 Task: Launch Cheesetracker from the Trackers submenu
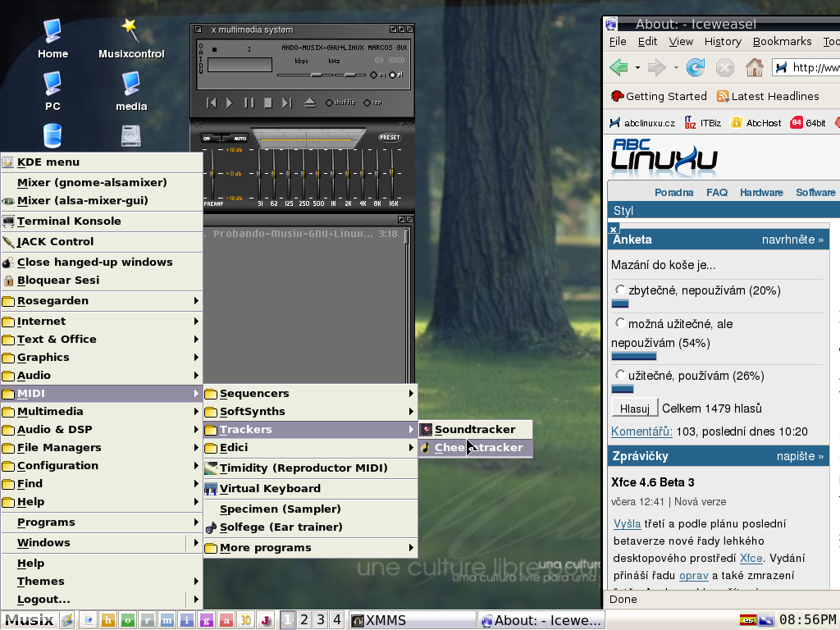coord(475,448)
